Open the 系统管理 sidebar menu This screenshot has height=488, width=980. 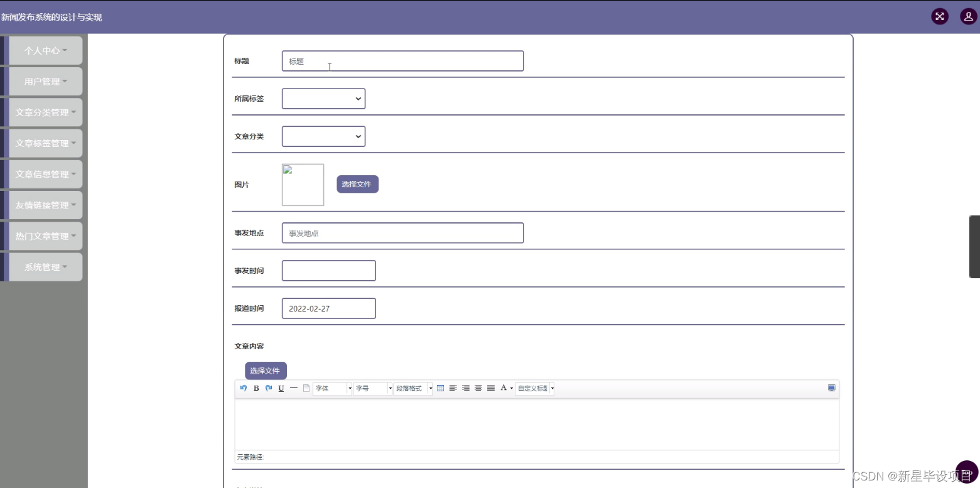click(x=44, y=266)
